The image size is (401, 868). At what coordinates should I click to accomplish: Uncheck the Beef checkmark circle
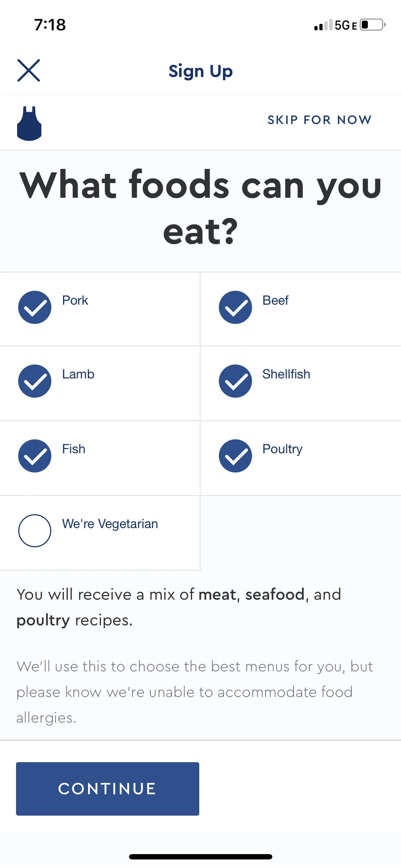[235, 307]
